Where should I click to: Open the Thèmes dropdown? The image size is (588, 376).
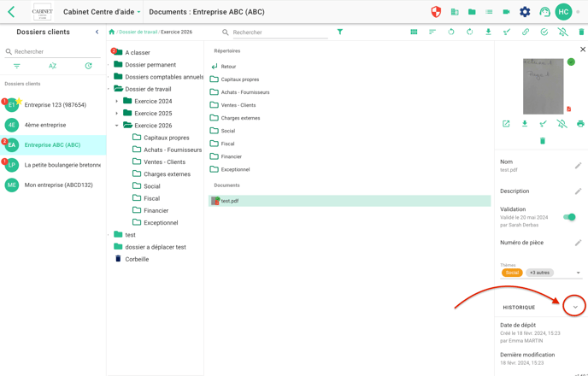pos(578,273)
